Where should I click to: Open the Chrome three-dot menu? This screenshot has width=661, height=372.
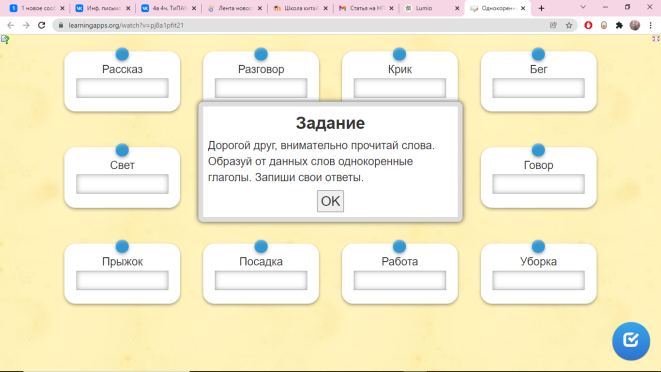(x=650, y=25)
